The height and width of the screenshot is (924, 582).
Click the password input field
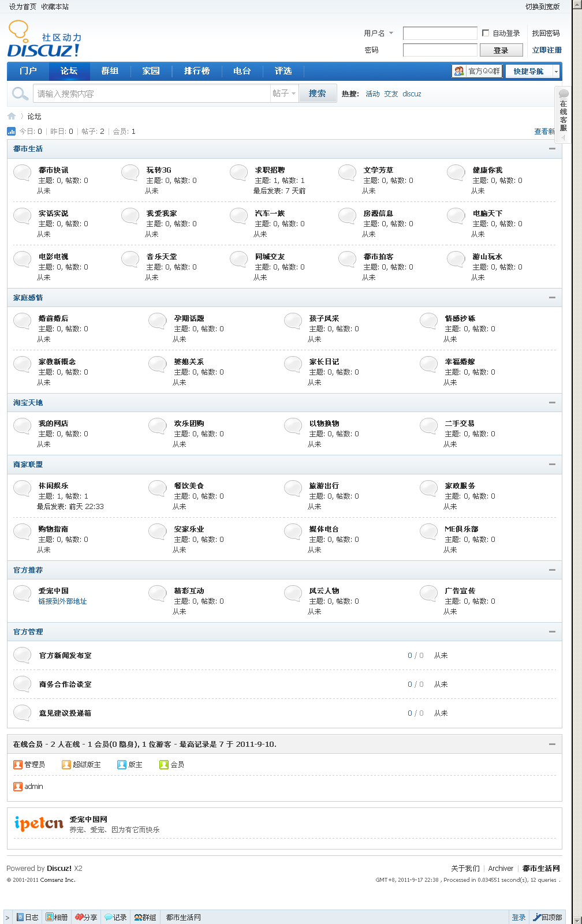[440, 50]
